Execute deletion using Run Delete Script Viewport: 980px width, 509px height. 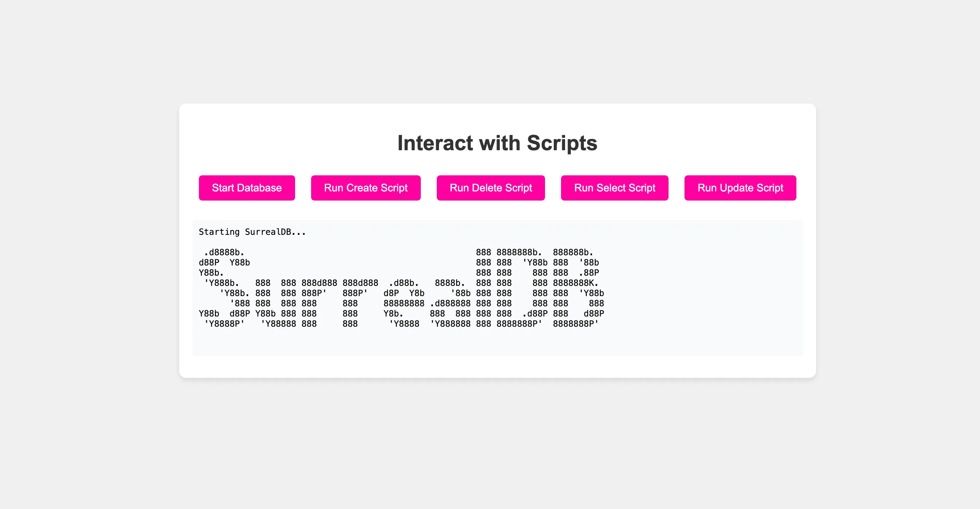(490, 188)
